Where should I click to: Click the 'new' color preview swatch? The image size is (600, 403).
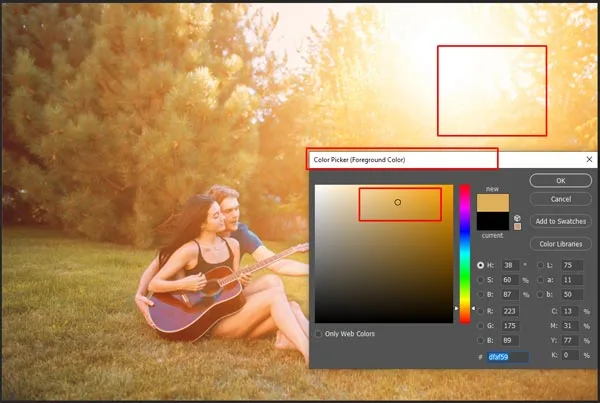[x=493, y=202]
